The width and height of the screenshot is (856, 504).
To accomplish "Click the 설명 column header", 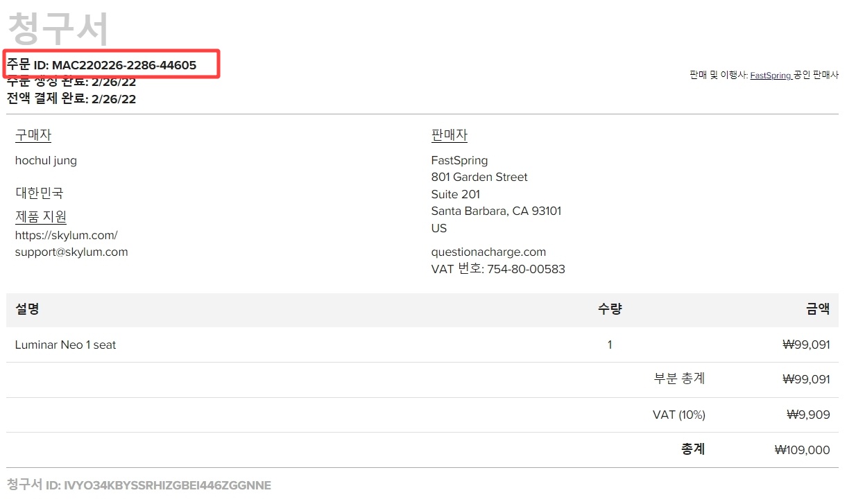I will [27, 309].
